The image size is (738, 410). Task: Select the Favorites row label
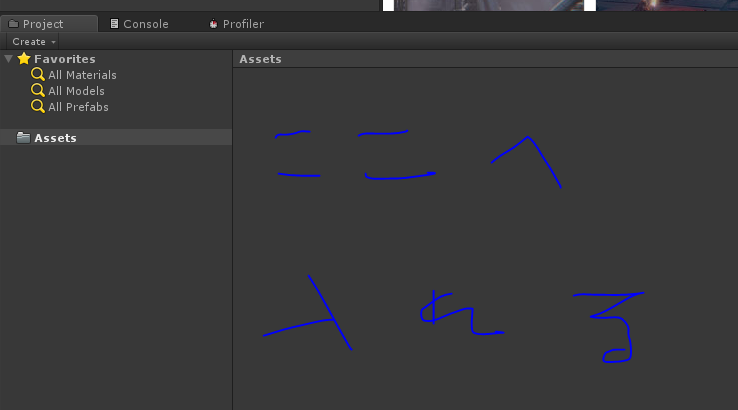click(x=64, y=59)
